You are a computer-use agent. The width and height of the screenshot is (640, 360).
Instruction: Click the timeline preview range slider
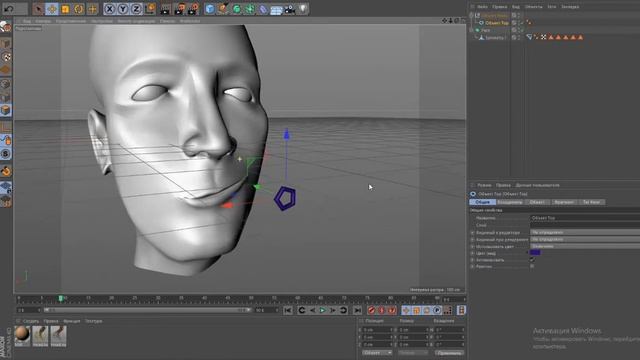pyautogui.click(x=147, y=310)
